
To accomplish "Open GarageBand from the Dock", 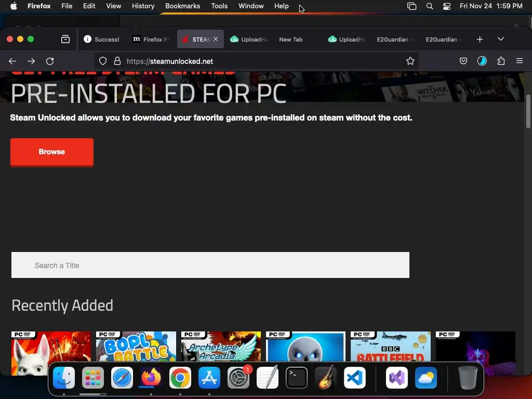I will pos(326,378).
